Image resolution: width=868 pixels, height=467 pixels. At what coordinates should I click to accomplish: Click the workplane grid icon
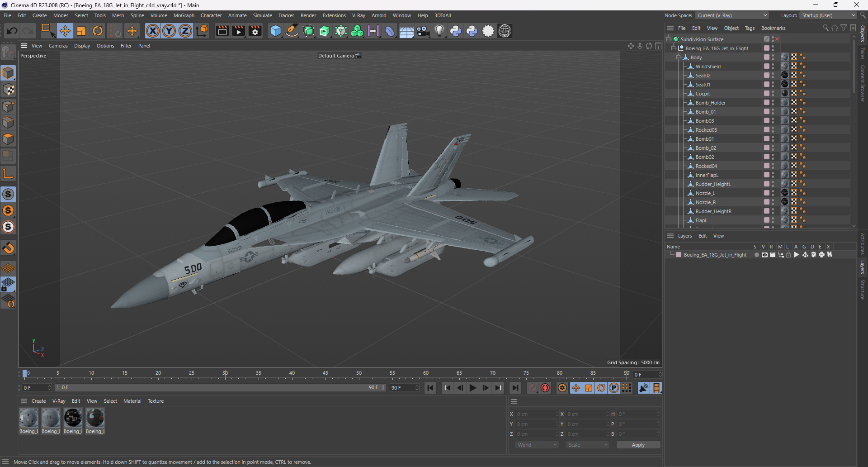click(x=8, y=268)
